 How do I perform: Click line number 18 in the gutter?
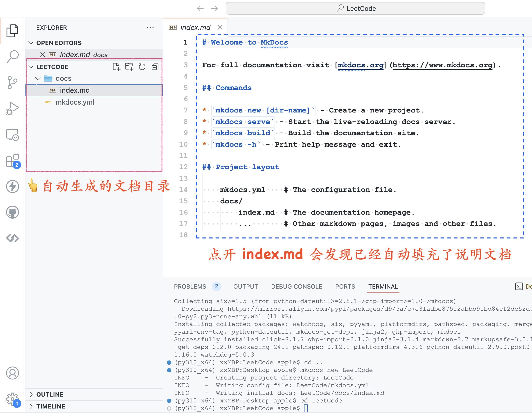pyautogui.click(x=183, y=235)
